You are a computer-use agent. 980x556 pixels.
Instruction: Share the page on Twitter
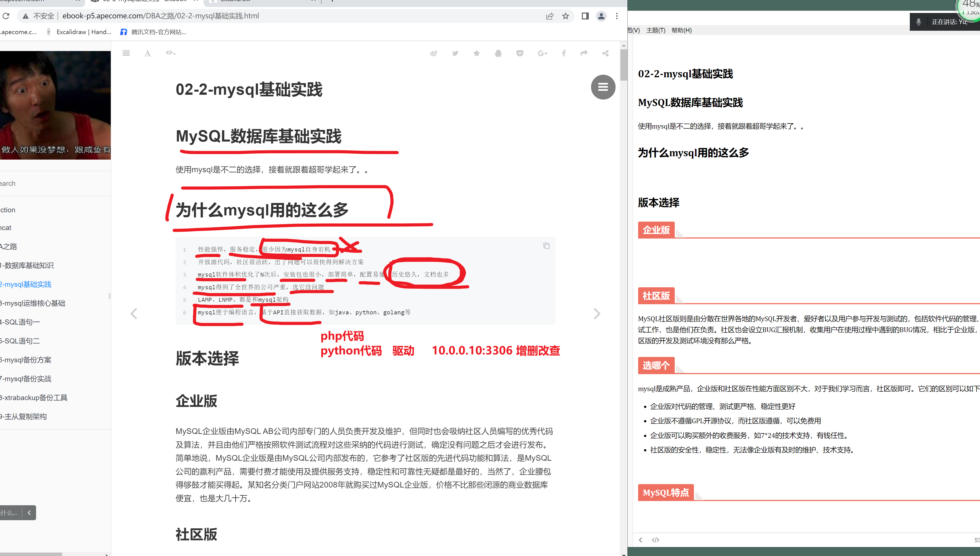coord(455,54)
